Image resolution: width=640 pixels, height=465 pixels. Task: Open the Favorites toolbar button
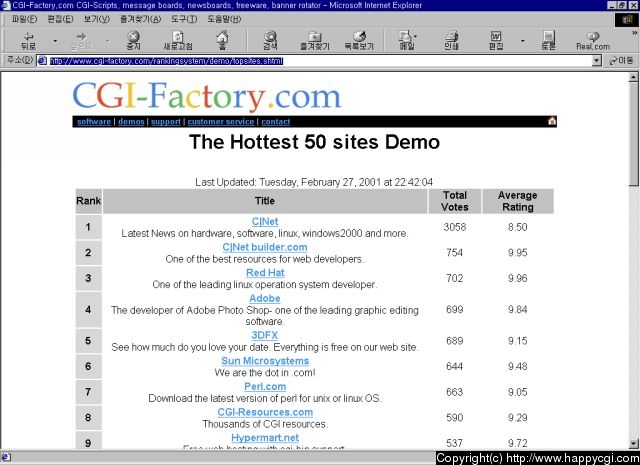(314, 41)
